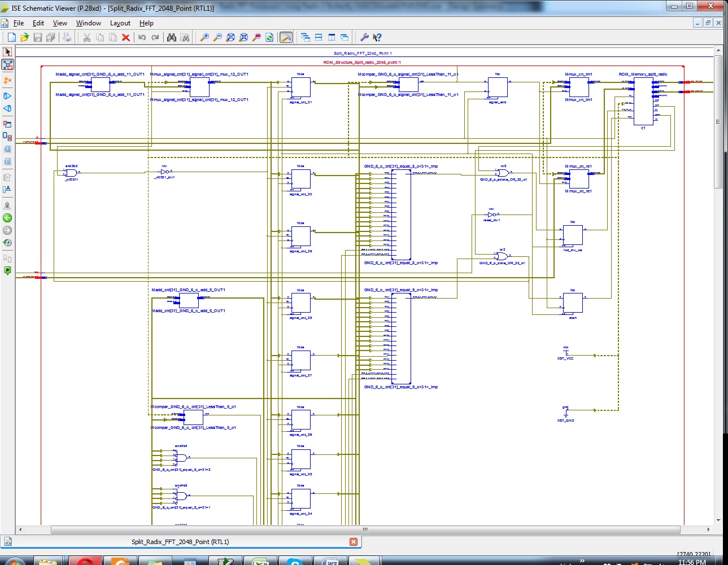Open the Window menu

pyautogui.click(x=89, y=23)
